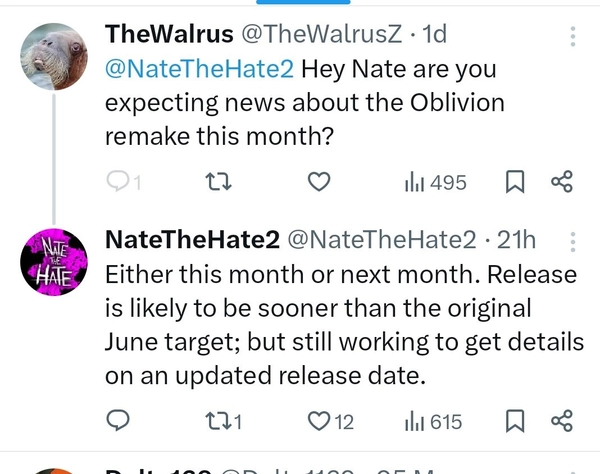
Task: Open TheWalrus walrus profile picture
Action: 54,55
